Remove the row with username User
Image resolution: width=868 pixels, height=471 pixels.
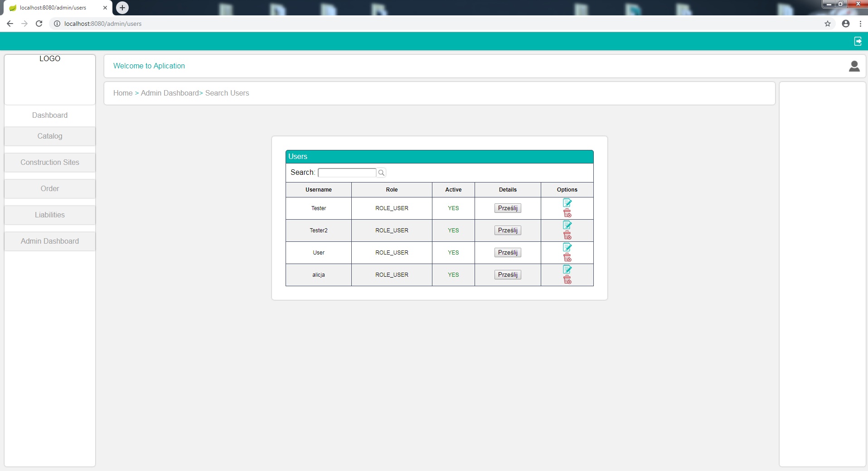pos(567,258)
